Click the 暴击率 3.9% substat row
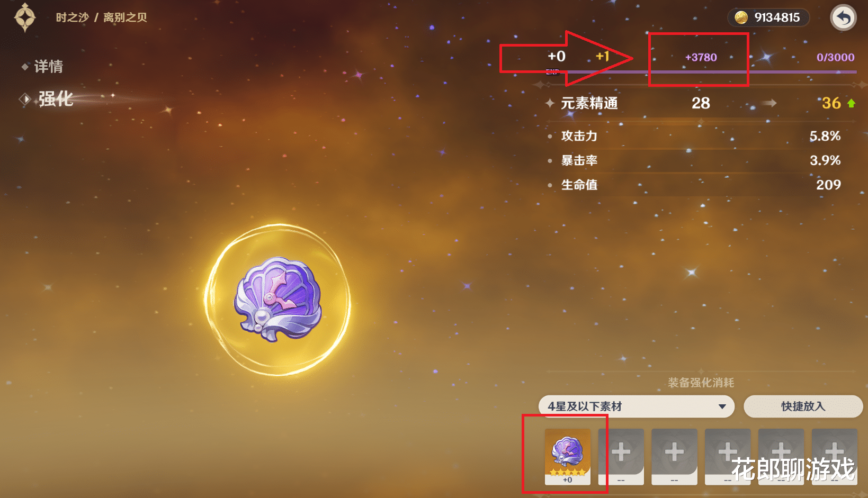This screenshot has width=868, height=498. point(701,160)
